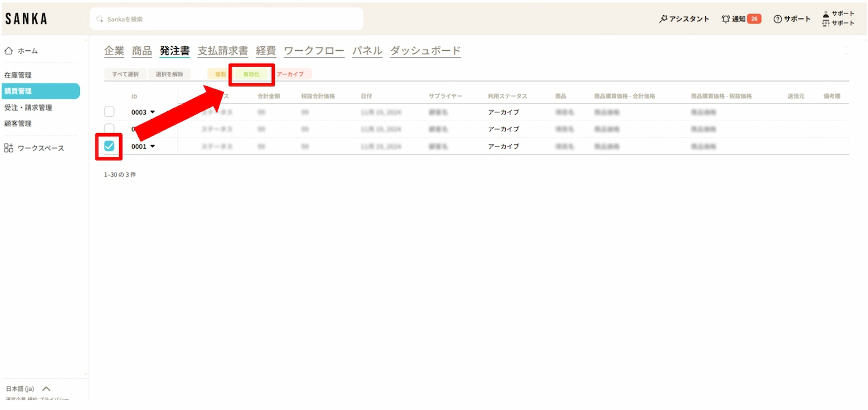
Task: Click the notification bell icon
Action: point(726,19)
